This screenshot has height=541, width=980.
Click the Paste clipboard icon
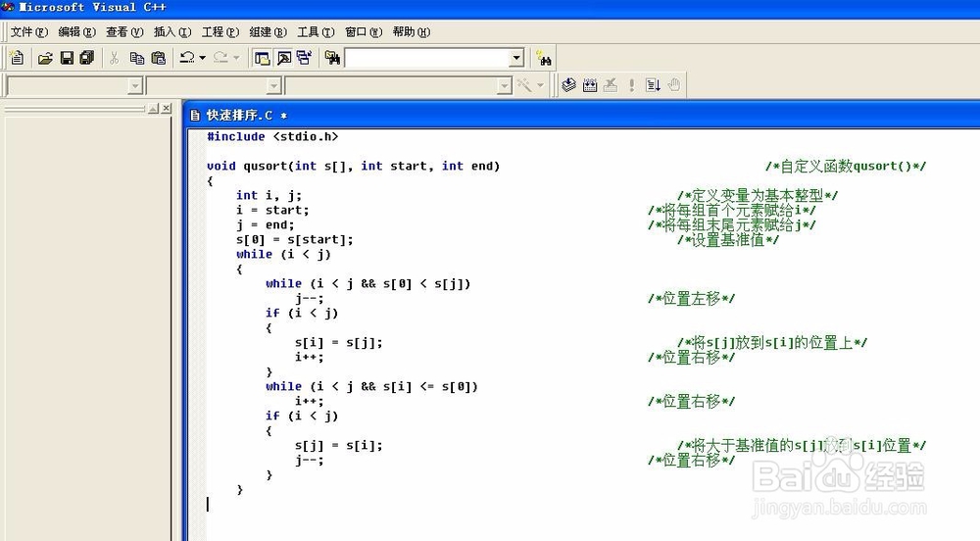pos(159,58)
